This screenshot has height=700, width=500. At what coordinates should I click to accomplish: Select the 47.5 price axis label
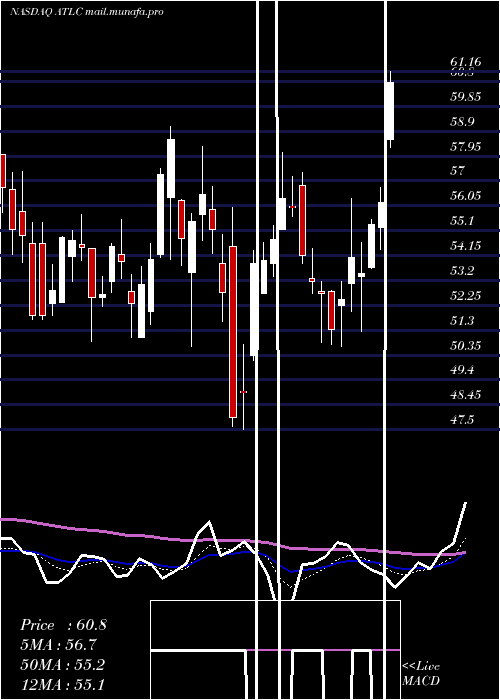(462, 420)
